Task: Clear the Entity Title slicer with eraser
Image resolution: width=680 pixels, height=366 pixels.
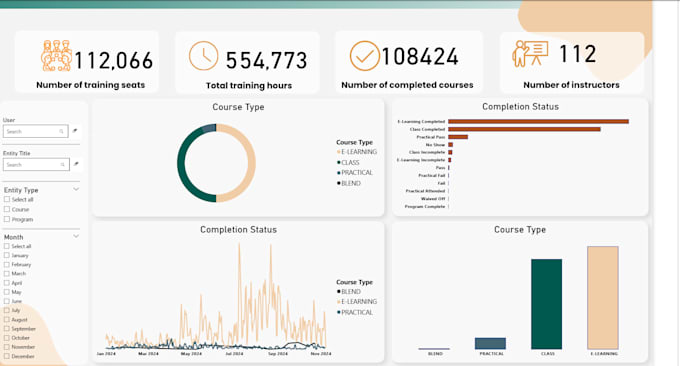Action: pos(76,164)
